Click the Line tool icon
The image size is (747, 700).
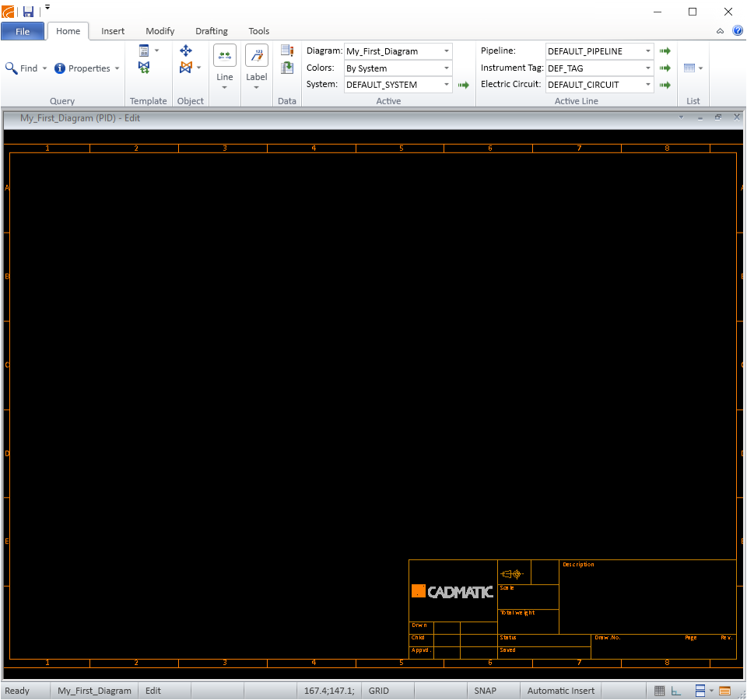pos(225,55)
